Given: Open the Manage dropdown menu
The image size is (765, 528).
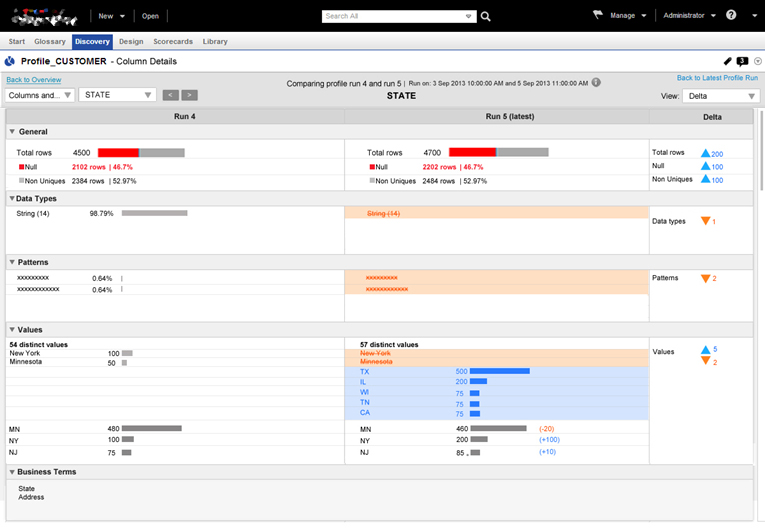Looking at the screenshot, I should point(628,16).
